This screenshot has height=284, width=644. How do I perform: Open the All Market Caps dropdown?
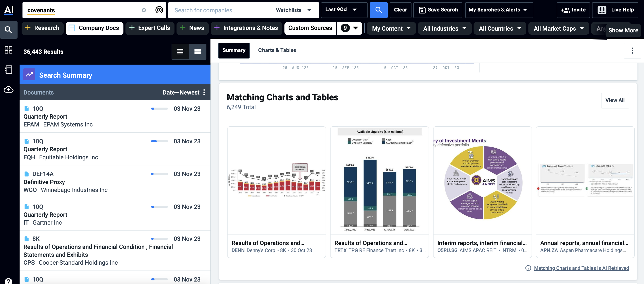click(x=559, y=28)
